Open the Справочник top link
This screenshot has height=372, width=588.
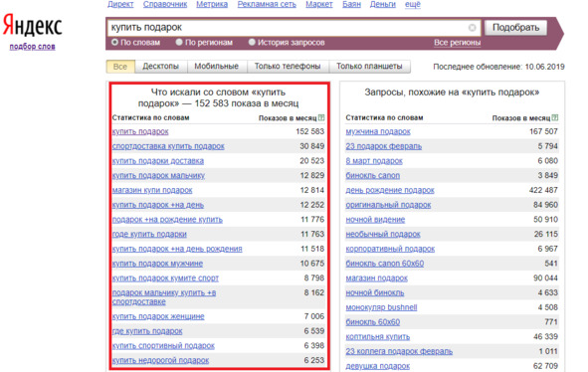165,4
